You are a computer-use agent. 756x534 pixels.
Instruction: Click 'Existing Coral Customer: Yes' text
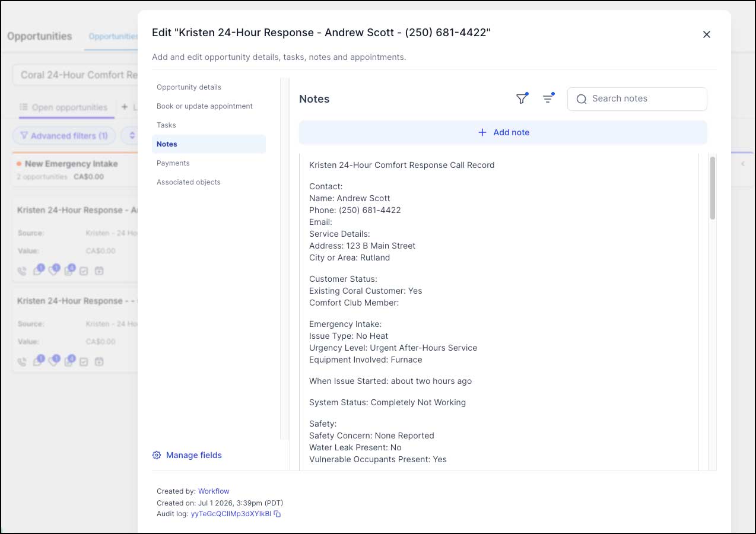point(366,291)
